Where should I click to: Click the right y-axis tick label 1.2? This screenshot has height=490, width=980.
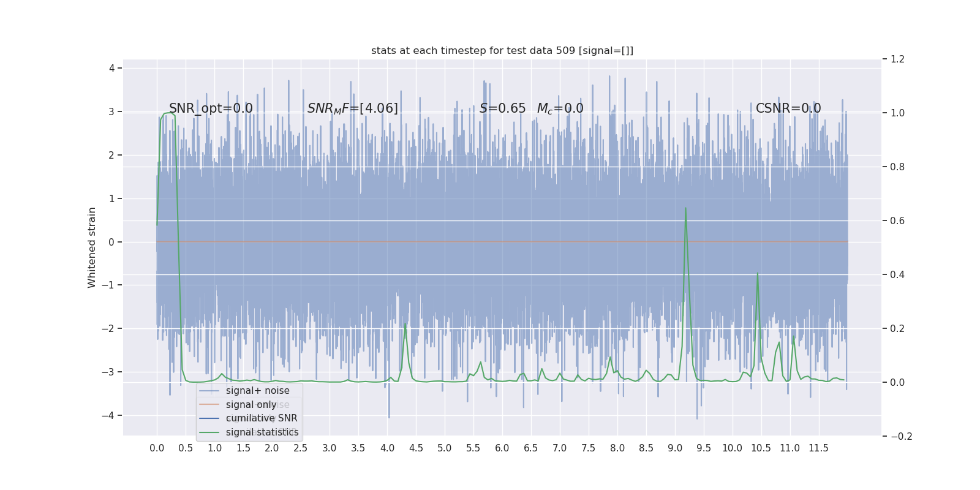(x=897, y=59)
